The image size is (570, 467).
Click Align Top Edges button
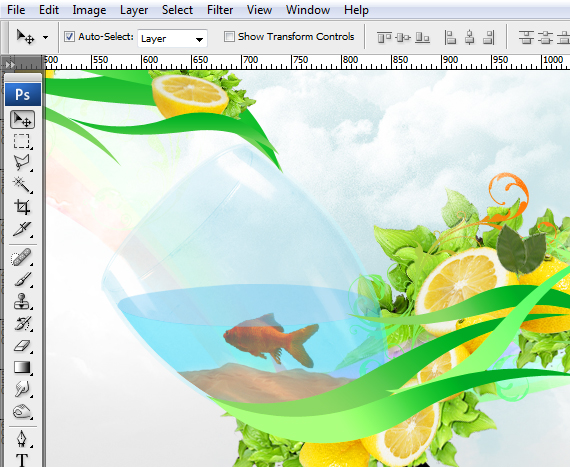(x=384, y=37)
